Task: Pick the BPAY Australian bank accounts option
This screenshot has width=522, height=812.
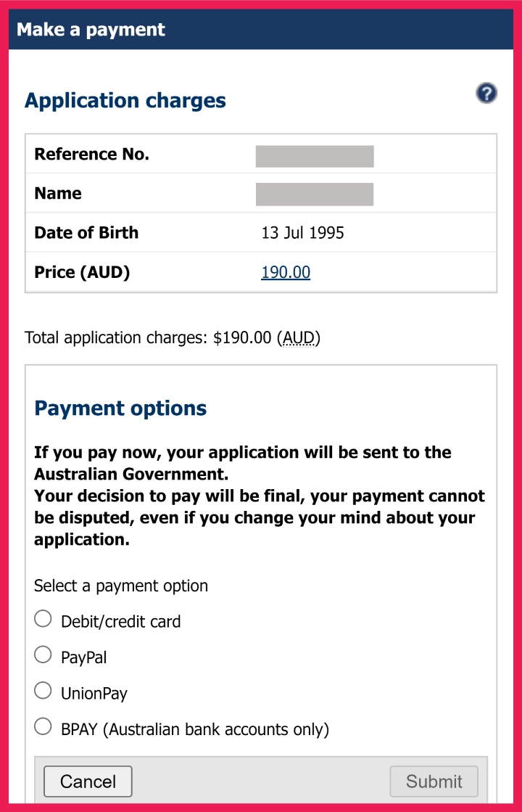Action: [x=43, y=726]
